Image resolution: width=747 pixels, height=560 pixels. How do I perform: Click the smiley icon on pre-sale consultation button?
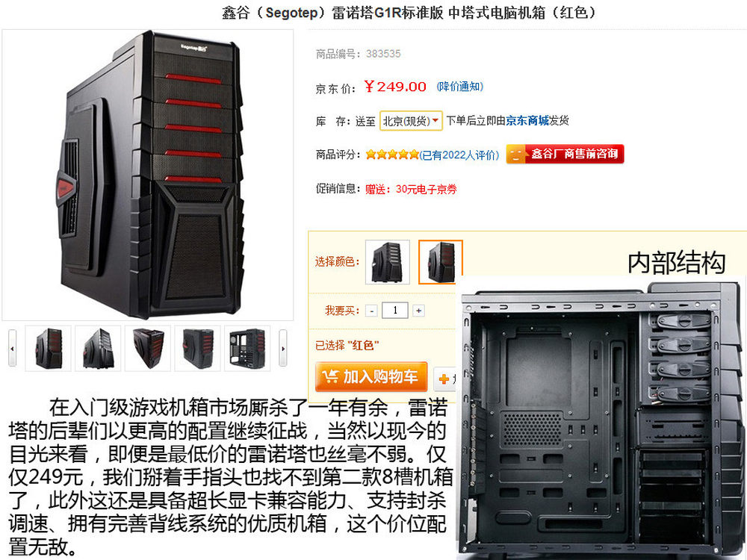(x=515, y=155)
